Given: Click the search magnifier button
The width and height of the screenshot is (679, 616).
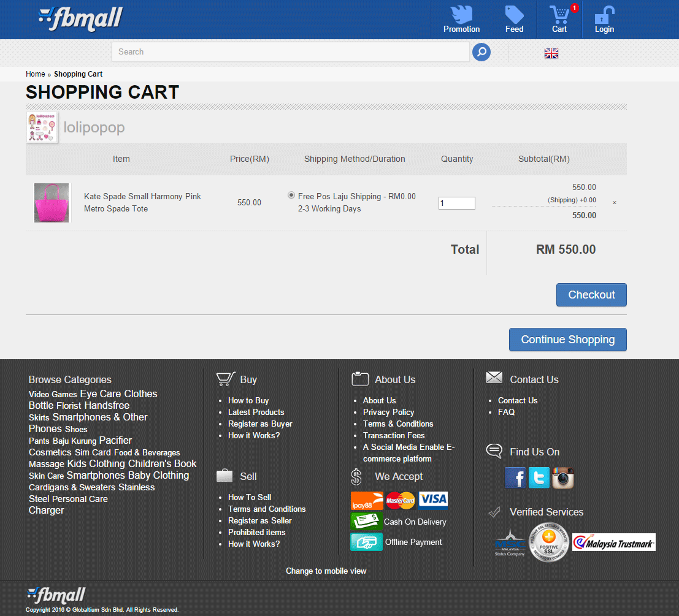Looking at the screenshot, I should (481, 52).
